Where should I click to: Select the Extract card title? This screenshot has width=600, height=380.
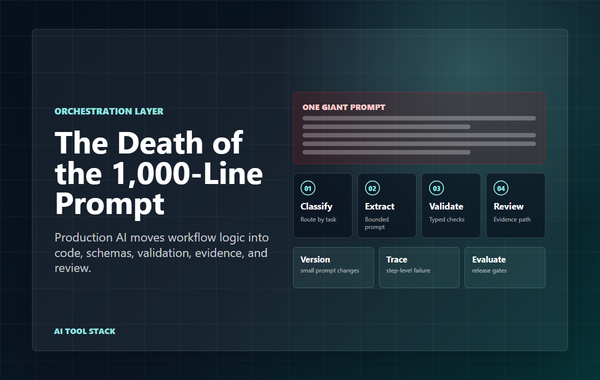(x=380, y=207)
